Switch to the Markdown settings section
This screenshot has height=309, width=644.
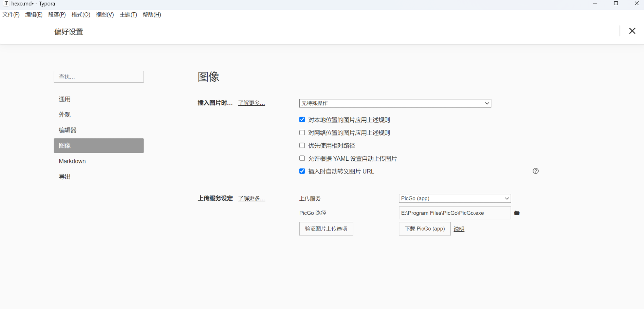(x=99, y=161)
